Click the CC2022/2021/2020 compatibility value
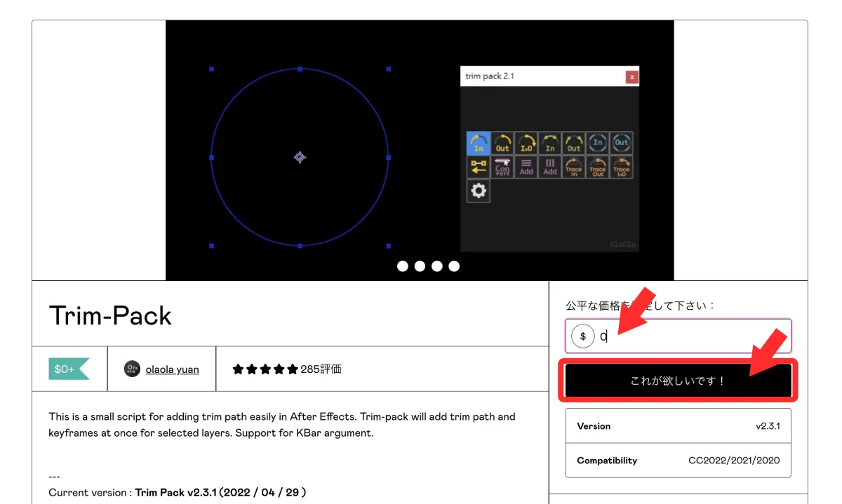Viewport: 842px width, 504px height. click(x=734, y=461)
